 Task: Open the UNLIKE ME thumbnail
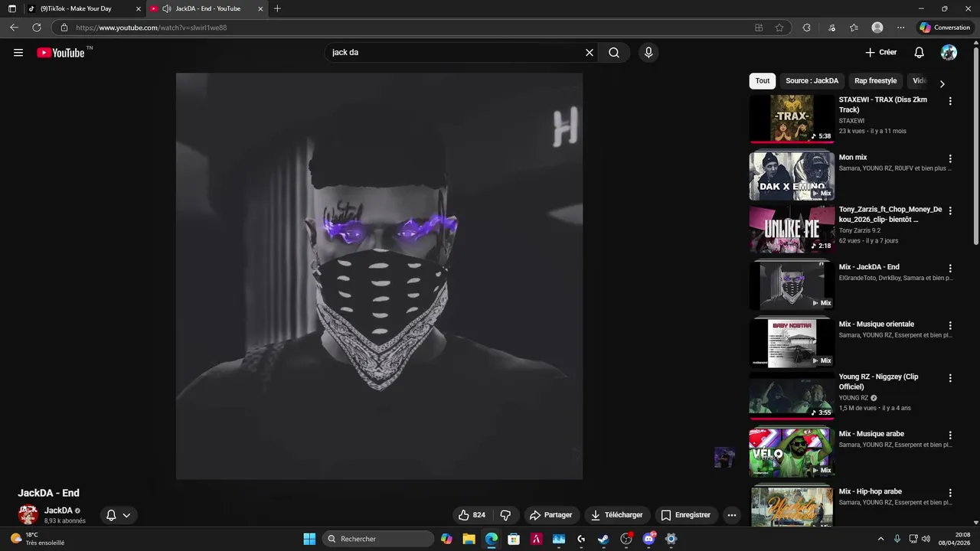[792, 228]
